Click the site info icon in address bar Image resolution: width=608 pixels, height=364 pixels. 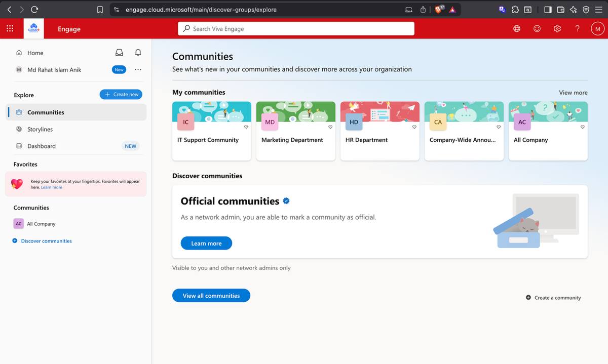pyautogui.click(x=116, y=9)
